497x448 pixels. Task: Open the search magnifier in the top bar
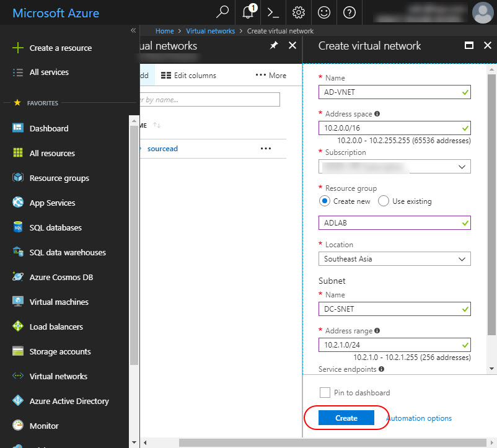222,12
